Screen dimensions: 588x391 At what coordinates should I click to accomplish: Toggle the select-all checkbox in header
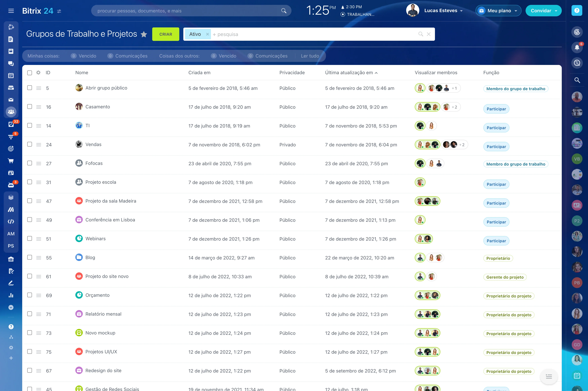(x=30, y=73)
